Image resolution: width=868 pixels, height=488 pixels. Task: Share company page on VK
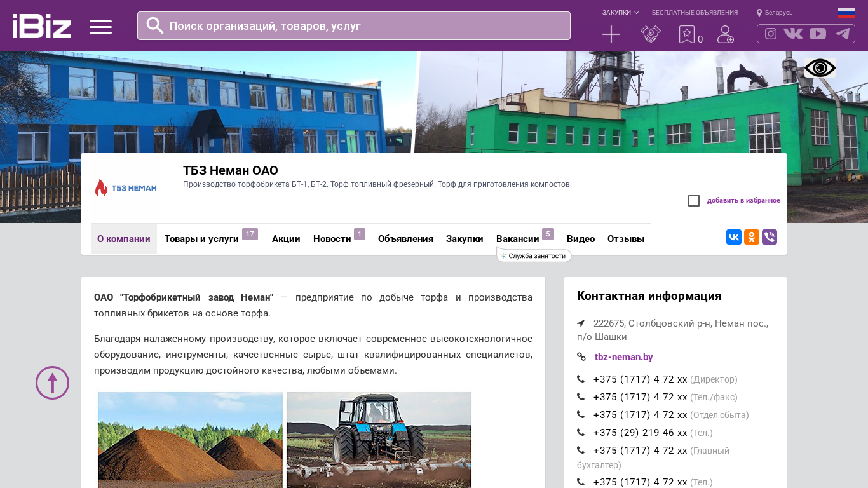pyautogui.click(x=734, y=238)
